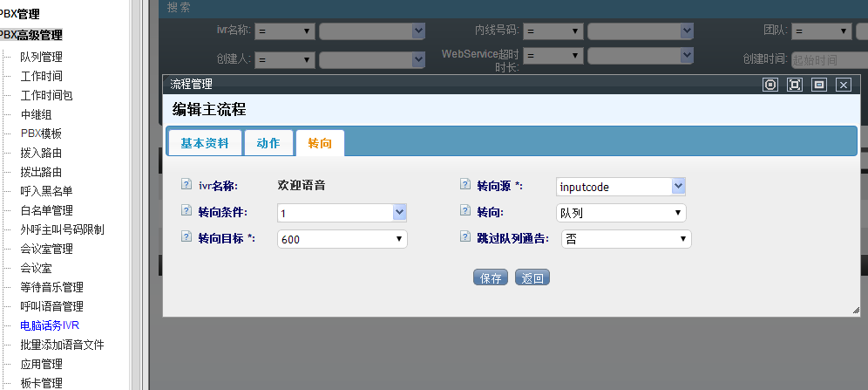868x390 pixels.
Task: Click help icon beside 转向条件
Action: (186, 211)
